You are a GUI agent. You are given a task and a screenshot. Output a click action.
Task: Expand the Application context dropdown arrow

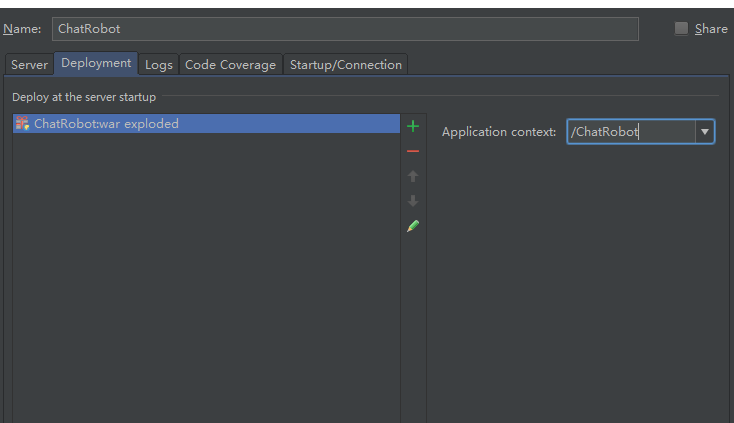705,132
